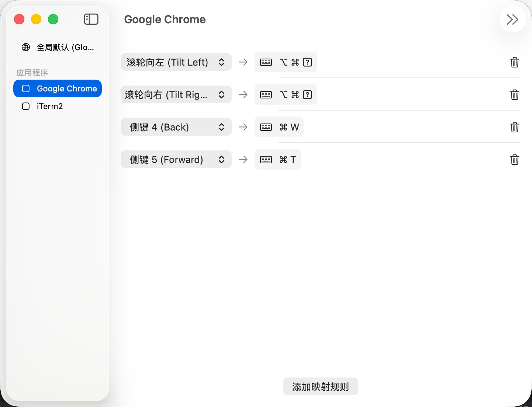Click 添加映射规则 to add mapping rule
Screen dimensions: 532x407
tap(320, 386)
